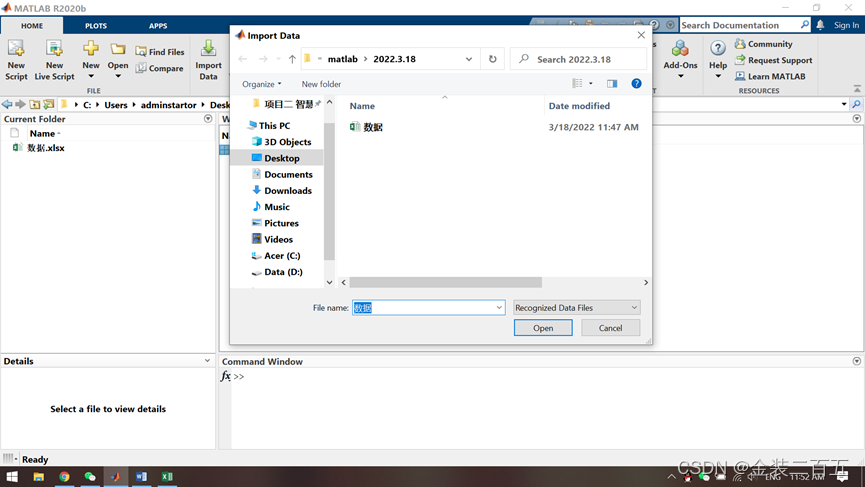Click the Open button
The image size is (865, 487).
click(543, 328)
